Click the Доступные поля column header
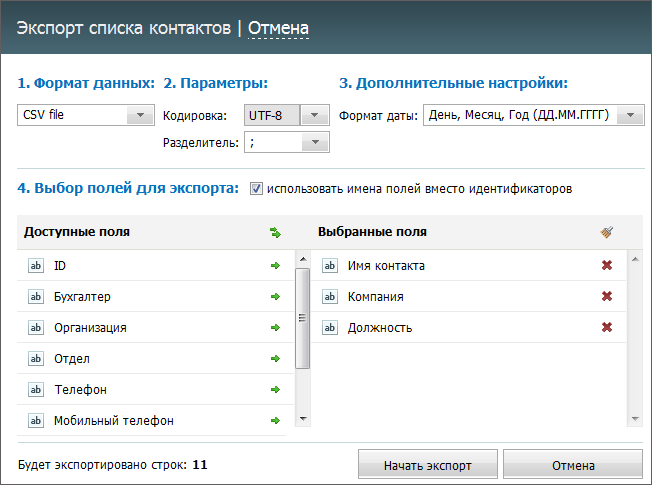 point(77,232)
